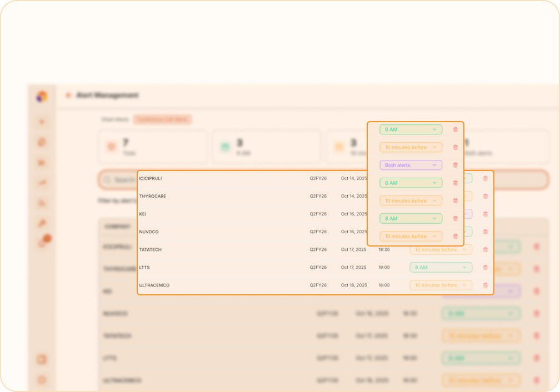Open ULTRACEMCO's 10 minutes before dropdown

441,285
